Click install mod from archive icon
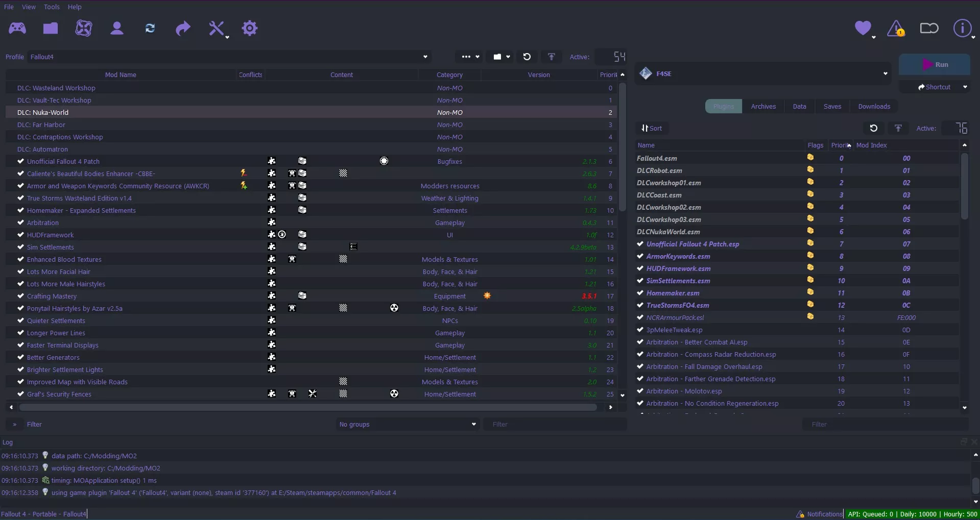The height and width of the screenshot is (520, 980). (x=51, y=28)
